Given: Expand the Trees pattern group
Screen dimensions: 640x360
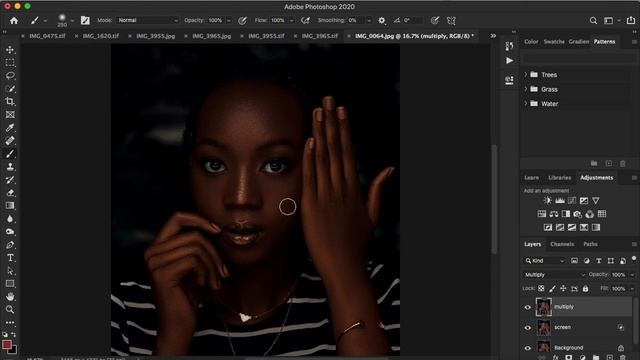Looking at the screenshot, I should click(x=526, y=75).
